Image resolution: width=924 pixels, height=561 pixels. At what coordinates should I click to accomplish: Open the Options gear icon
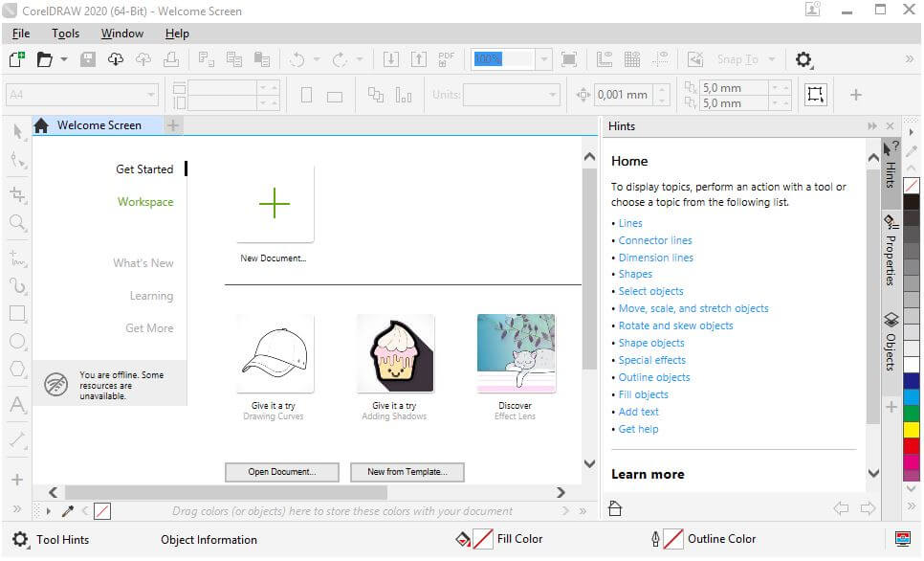pyautogui.click(x=803, y=58)
